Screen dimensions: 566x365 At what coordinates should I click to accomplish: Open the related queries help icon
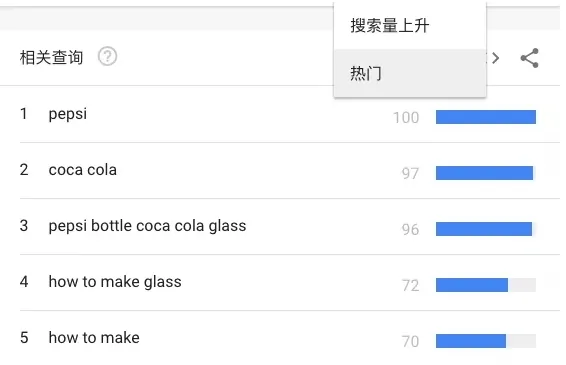point(107,57)
